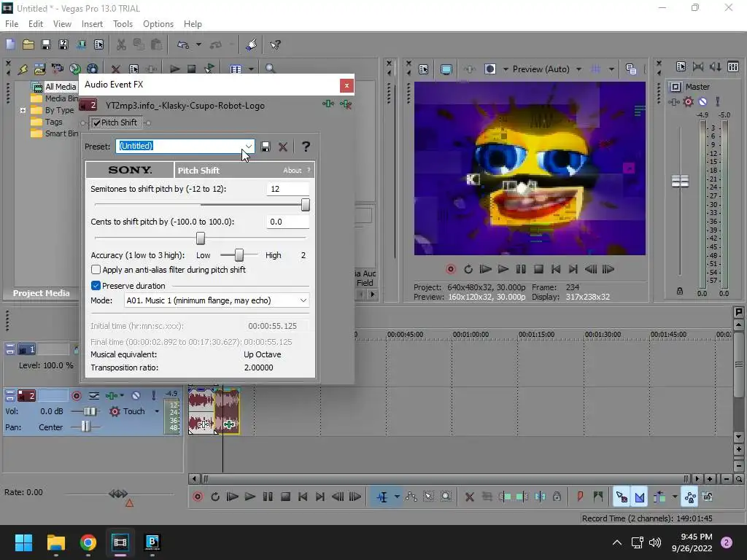The width and height of the screenshot is (747, 560).
Task: Click the Split Screen View icon in preview
Action: tap(490, 69)
